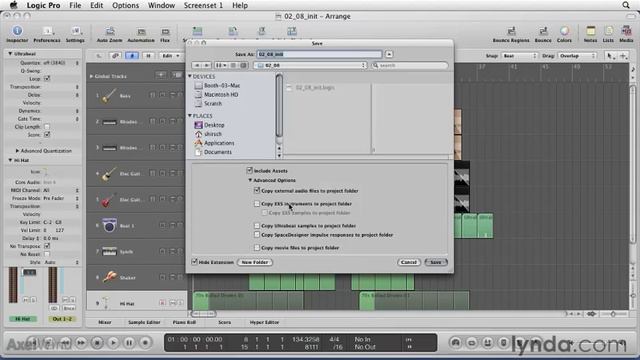Click the pause transport button
This screenshot has height=360, width=640.
pyautogui.click(x=129, y=342)
